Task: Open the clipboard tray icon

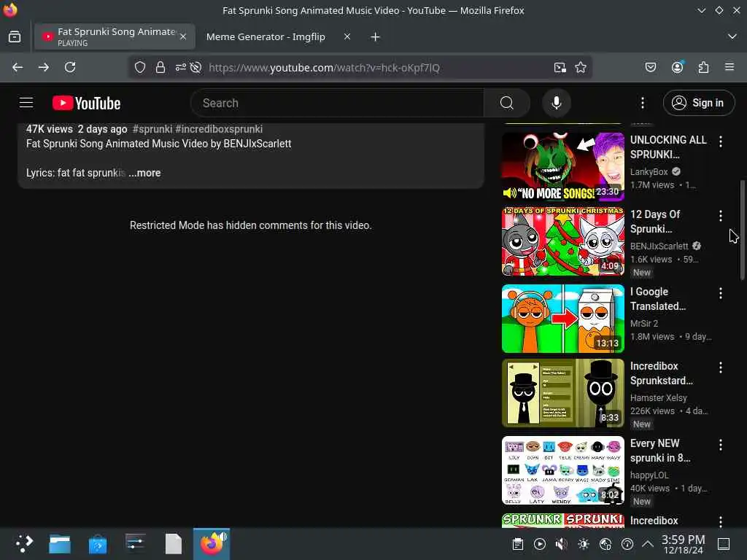Action: coord(518,544)
